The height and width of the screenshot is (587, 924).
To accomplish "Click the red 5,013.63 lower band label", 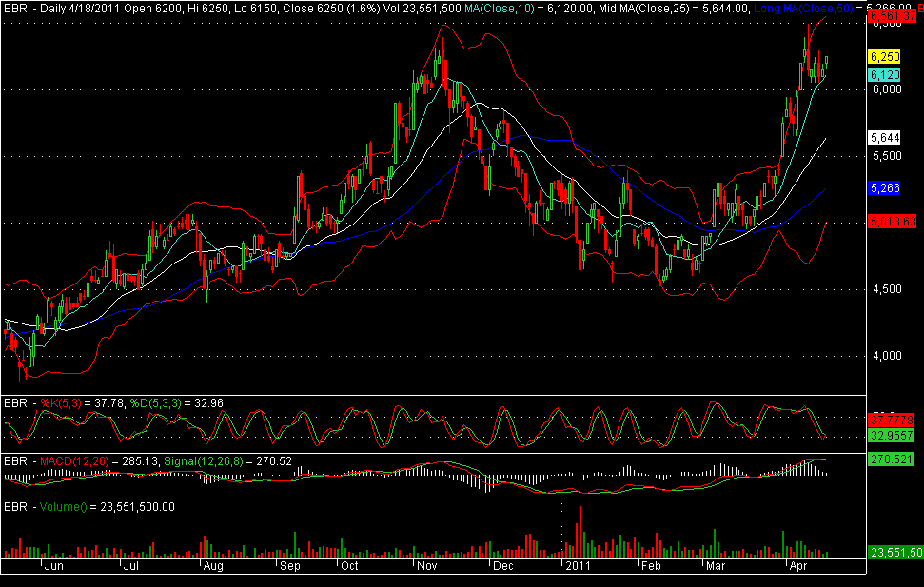I will 893,222.
